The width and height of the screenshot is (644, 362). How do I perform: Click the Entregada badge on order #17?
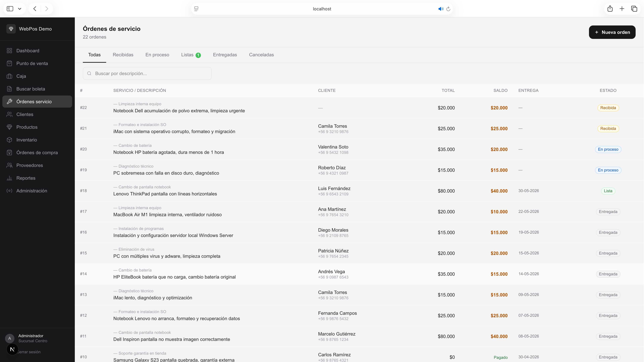[x=608, y=212]
